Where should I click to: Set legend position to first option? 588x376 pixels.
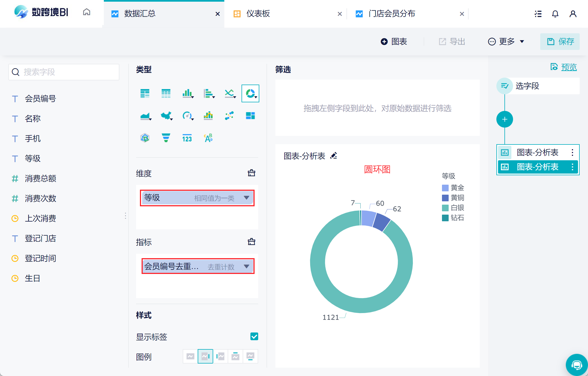(x=190, y=356)
